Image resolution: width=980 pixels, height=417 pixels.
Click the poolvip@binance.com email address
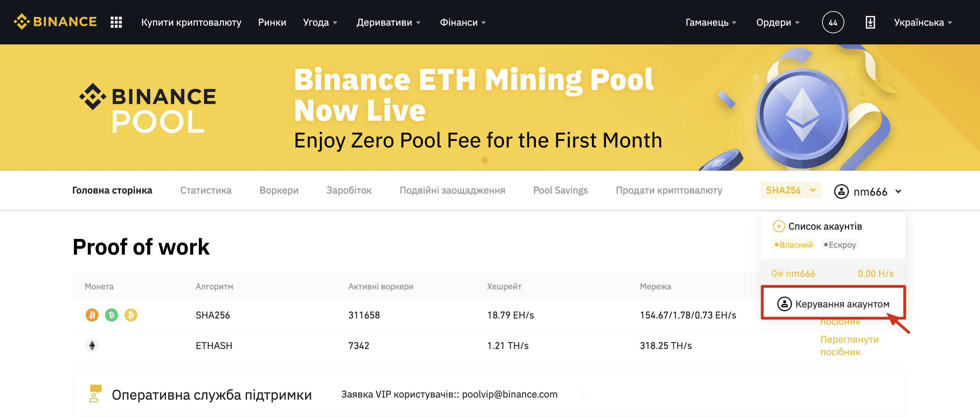[x=509, y=394]
